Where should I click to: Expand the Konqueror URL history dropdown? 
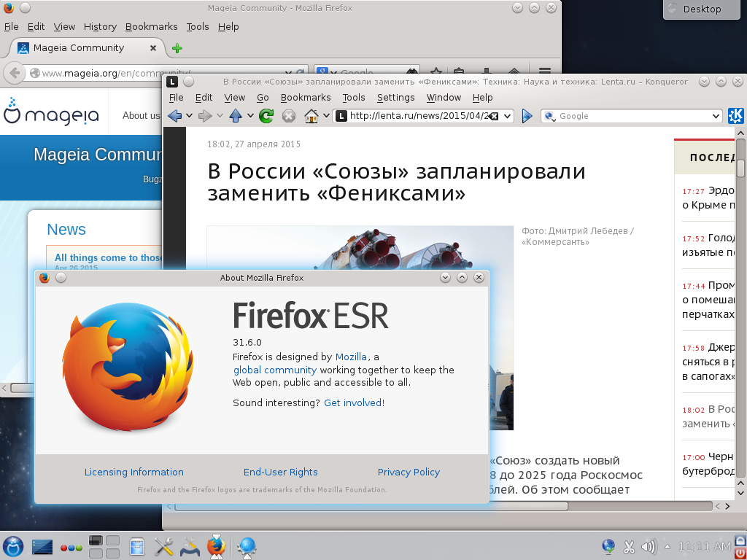[508, 116]
